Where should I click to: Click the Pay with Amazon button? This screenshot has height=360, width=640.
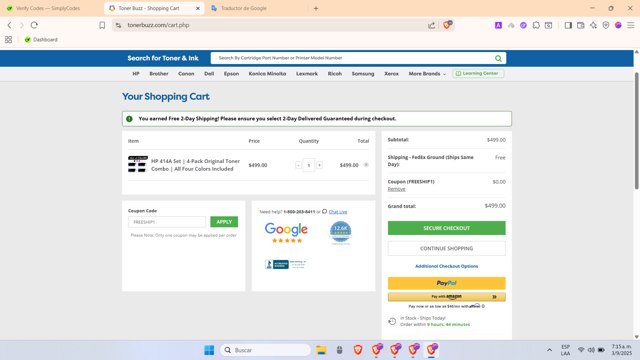[447, 297]
